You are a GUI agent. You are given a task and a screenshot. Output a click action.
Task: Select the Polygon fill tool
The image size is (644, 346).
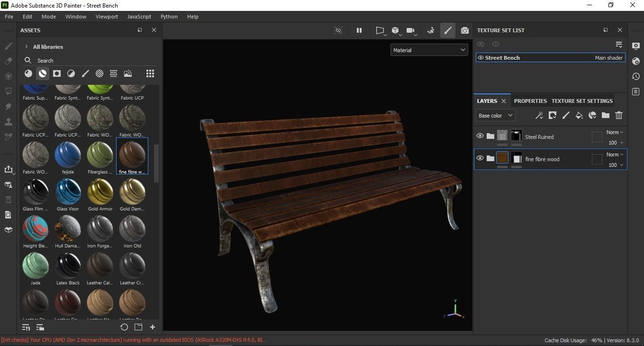8,91
